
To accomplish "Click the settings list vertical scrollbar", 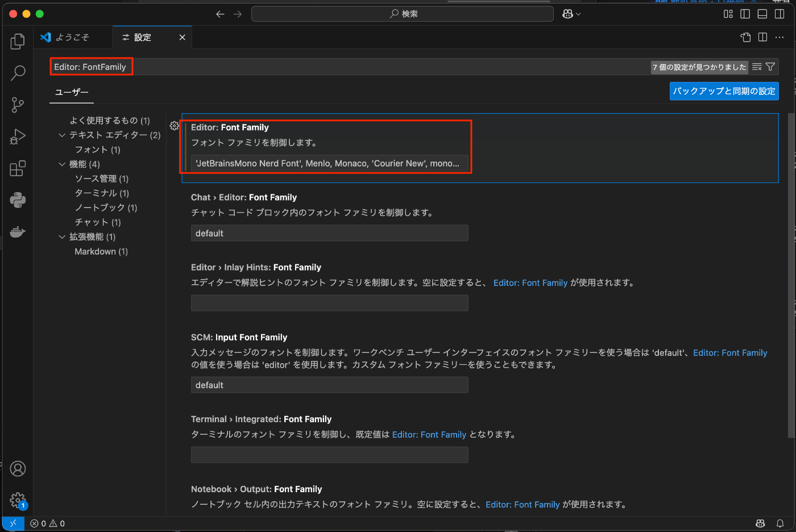I will click(791, 276).
